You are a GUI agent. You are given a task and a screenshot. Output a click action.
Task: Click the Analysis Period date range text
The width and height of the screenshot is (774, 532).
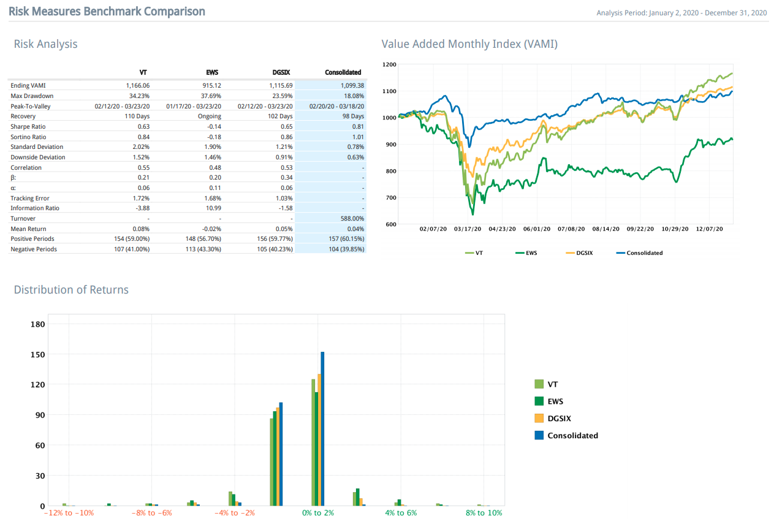pos(681,13)
